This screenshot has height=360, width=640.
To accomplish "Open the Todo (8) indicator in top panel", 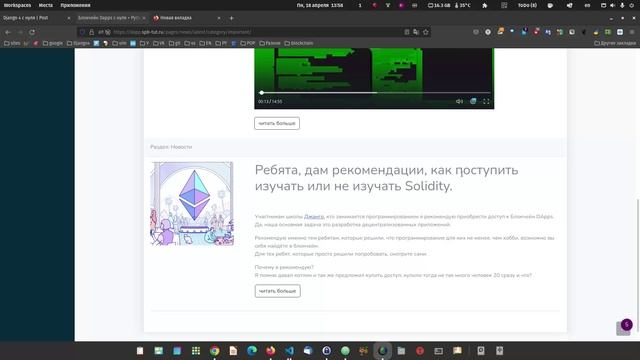I will click(x=527, y=5).
